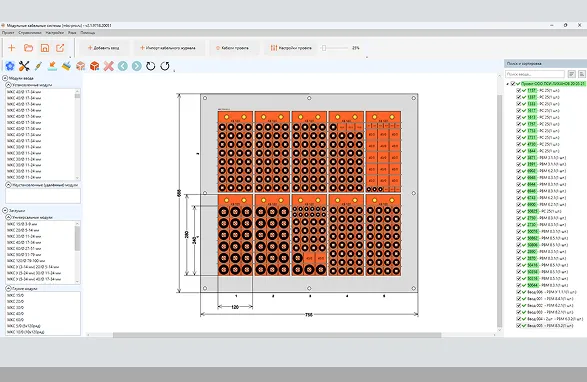The width and height of the screenshot is (587, 382).
Task: Click the canvas horizontal scrollbar
Action: tap(277, 335)
